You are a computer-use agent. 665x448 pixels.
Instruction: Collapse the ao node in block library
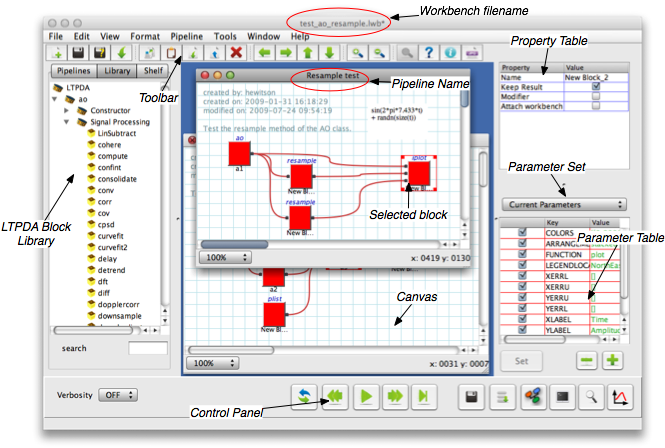(55, 99)
